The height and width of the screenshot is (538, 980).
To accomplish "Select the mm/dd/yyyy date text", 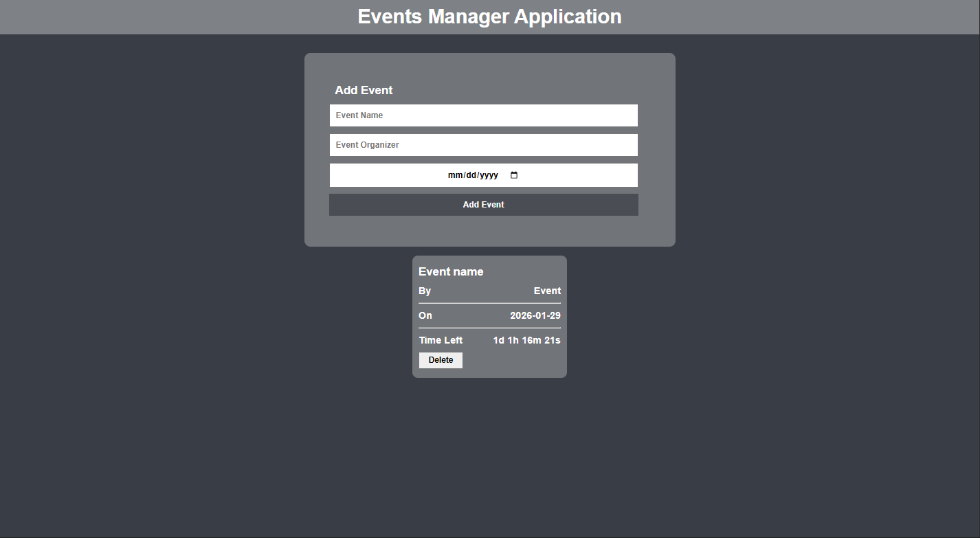I will tap(473, 175).
